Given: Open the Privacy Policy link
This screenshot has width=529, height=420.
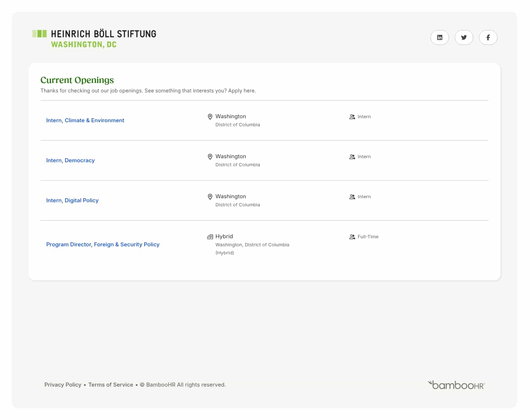Looking at the screenshot, I should [x=63, y=385].
